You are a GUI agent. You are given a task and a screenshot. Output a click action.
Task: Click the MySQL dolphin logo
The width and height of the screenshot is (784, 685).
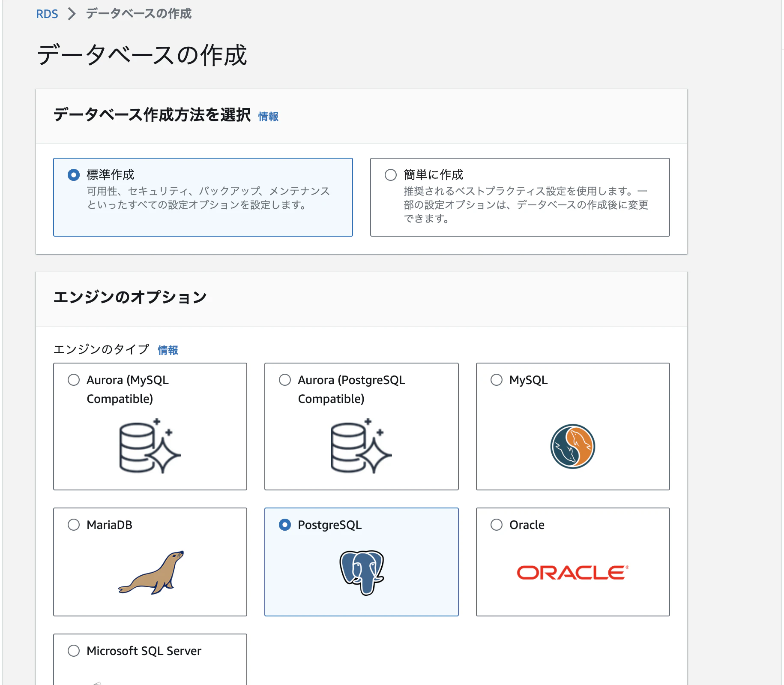[x=573, y=446]
